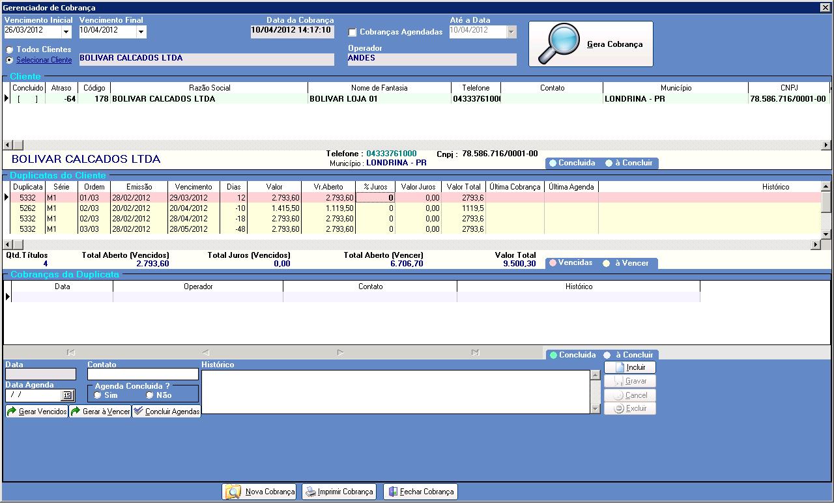Screen dimensions: 834x504
Task: Enable Cobranças Agendadas checkbox
Action: point(352,32)
